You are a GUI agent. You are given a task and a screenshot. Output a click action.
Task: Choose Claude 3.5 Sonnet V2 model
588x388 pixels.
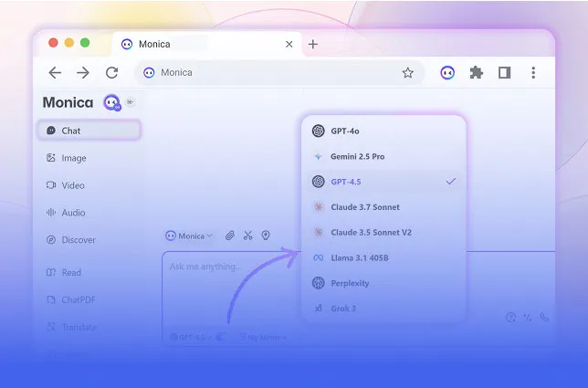[x=383, y=233]
